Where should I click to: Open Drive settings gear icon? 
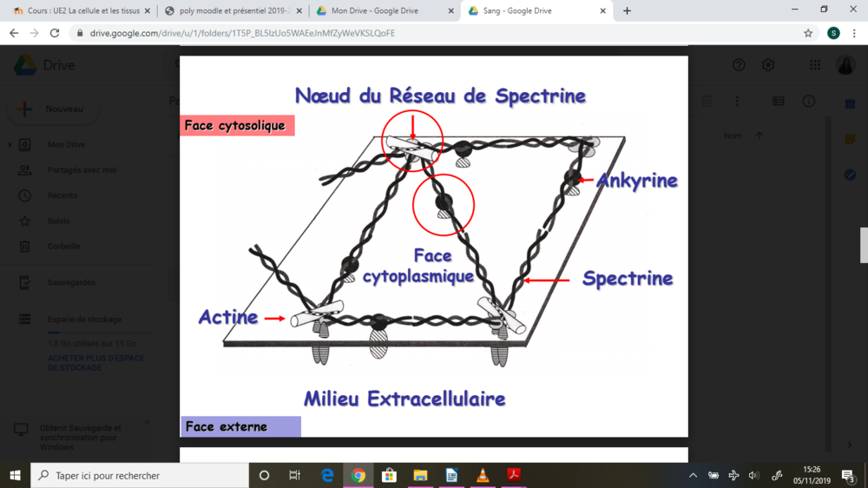(x=768, y=65)
